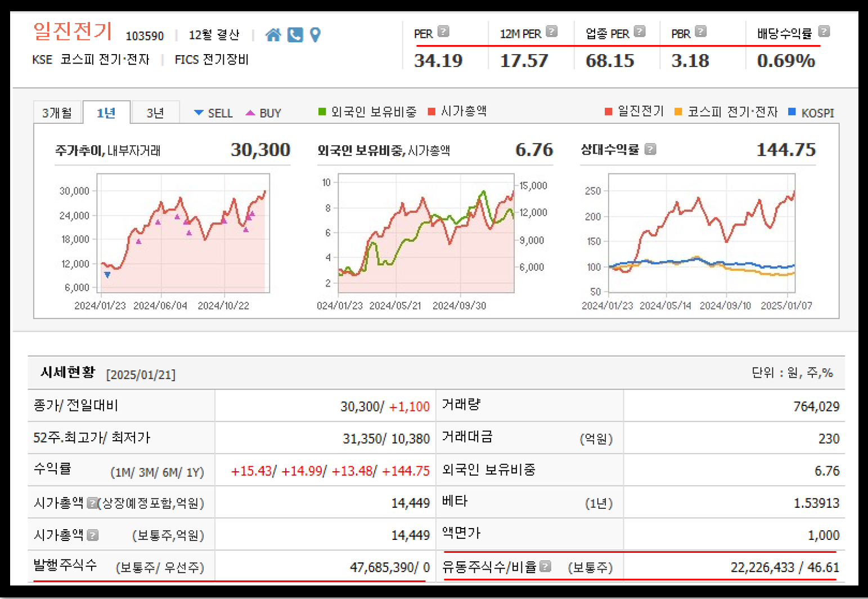Open the 외국인 보유비중 chart
This screenshot has width=868, height=599.
click(x=426, y=233)
